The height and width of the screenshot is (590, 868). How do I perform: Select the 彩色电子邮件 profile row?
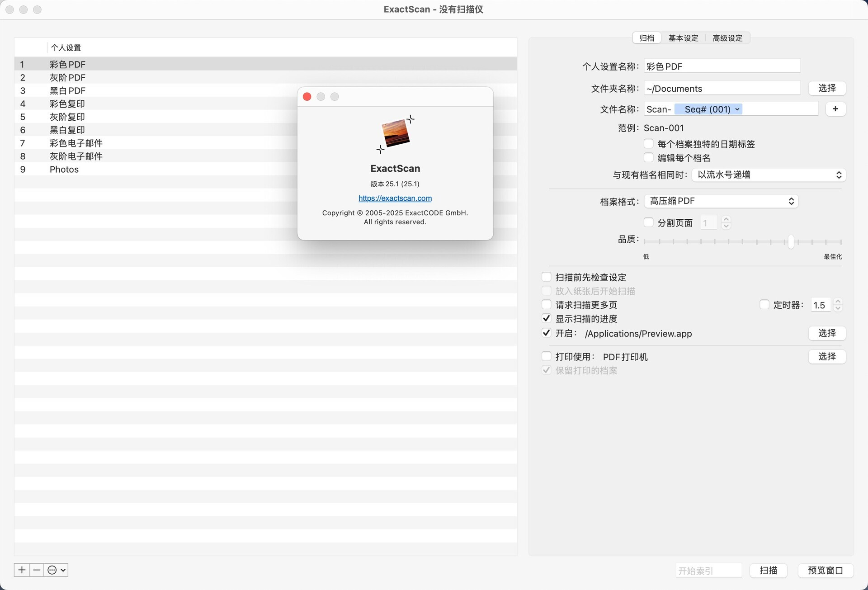point(265,143)
